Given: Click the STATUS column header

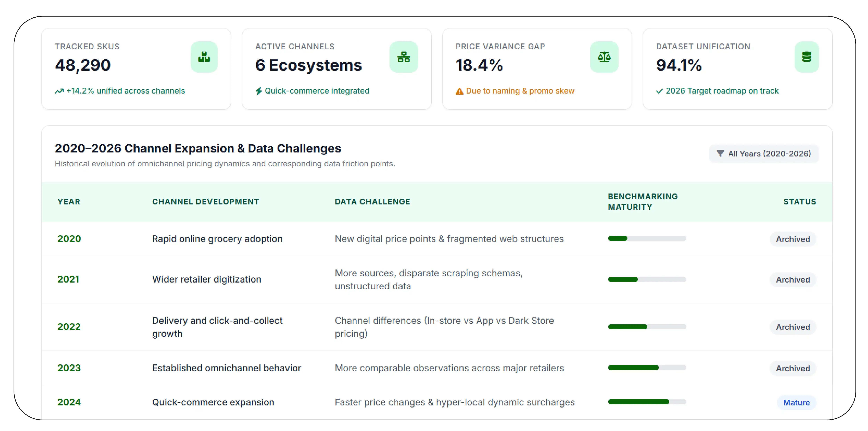Looking at the screenshot, I should (800, 202).
